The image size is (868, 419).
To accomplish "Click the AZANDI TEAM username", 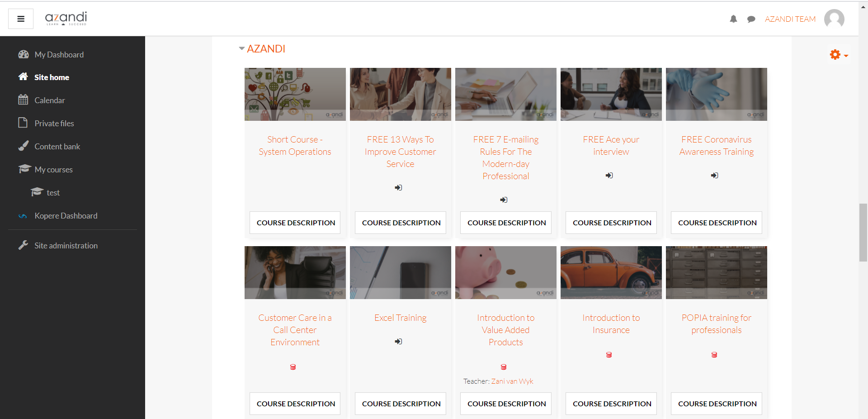I will point(790,19).
